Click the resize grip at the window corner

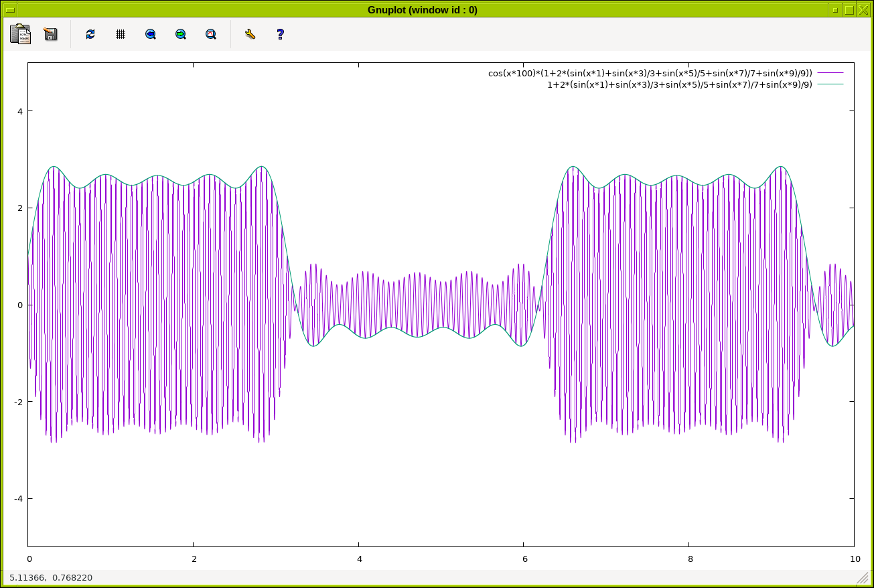coord(862,577)
